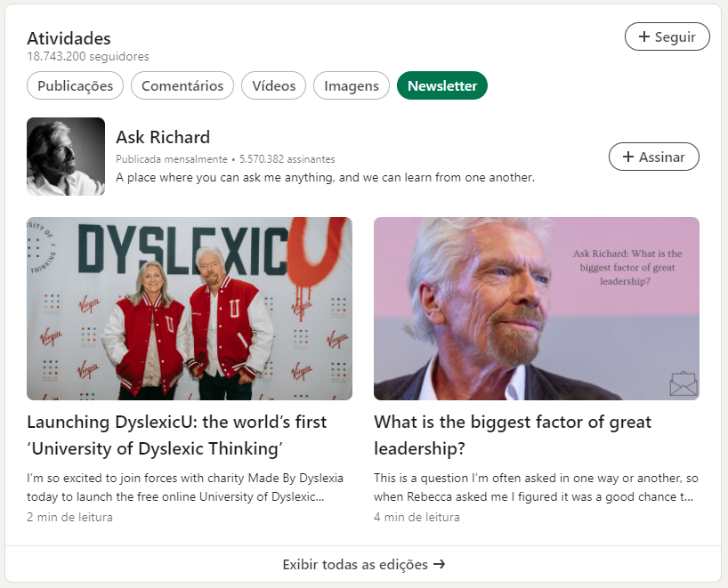The height and width of the screenshot is (588, 728).
Task: Filter activity by Vídeos
Action: pyautogui.click(x=273, y=85)
